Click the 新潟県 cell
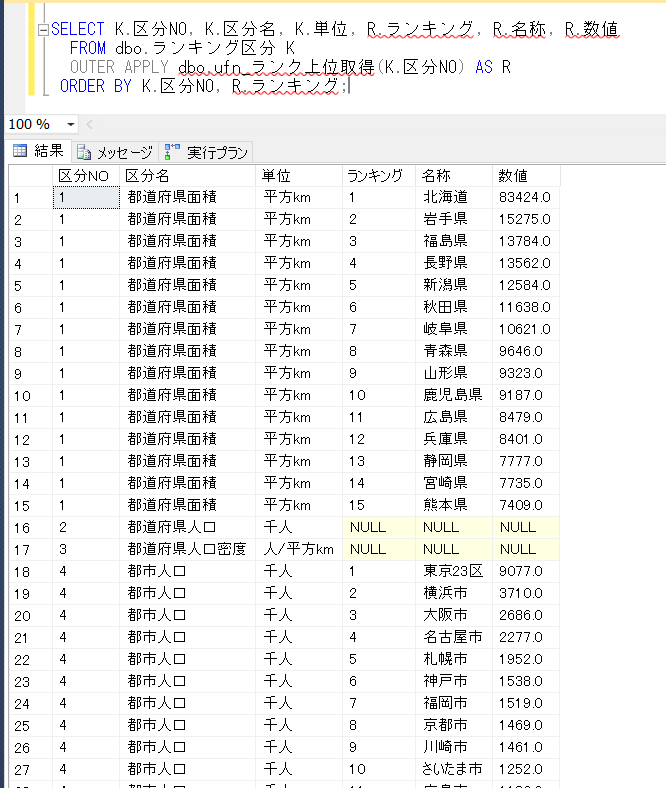Viewport: 666px width, 788px height. pos(454,285)
